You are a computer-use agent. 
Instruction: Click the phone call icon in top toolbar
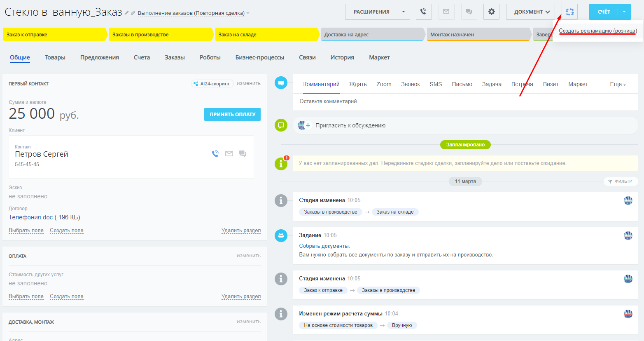pyautogui.click(x=424, y=12)
